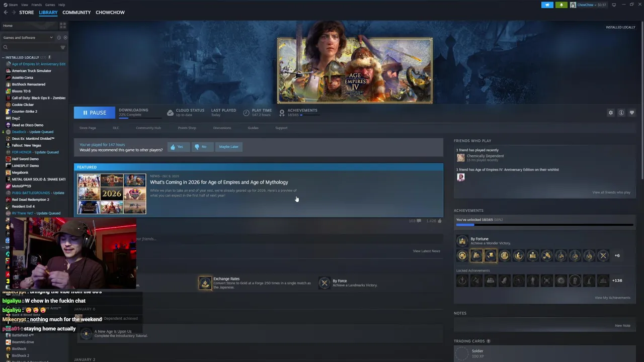The height and width of the screenshot is (362, 644).
Task: Open the Store Page link
Action: click(x=88, y=128)
